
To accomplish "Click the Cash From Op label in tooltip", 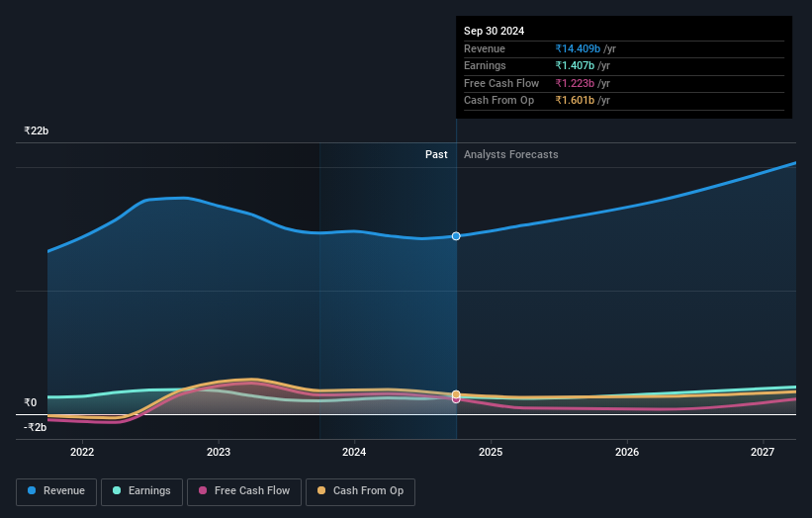I will click(498, 101).
